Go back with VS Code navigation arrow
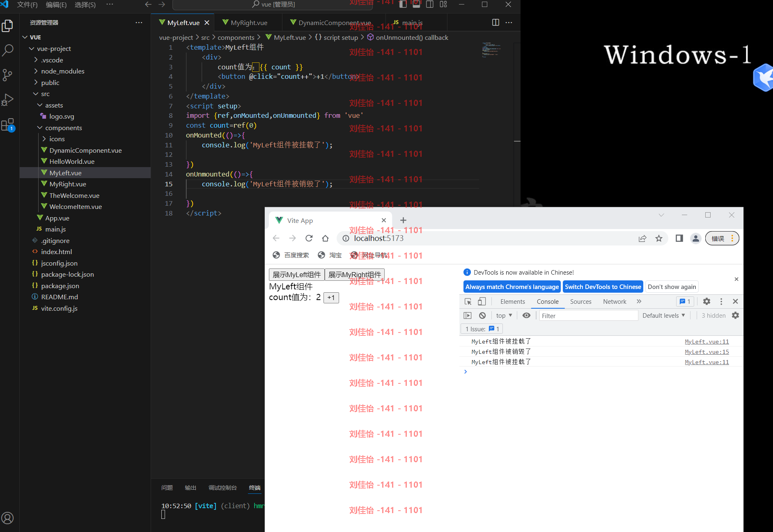The image size is (773, 532). [148, 4]
